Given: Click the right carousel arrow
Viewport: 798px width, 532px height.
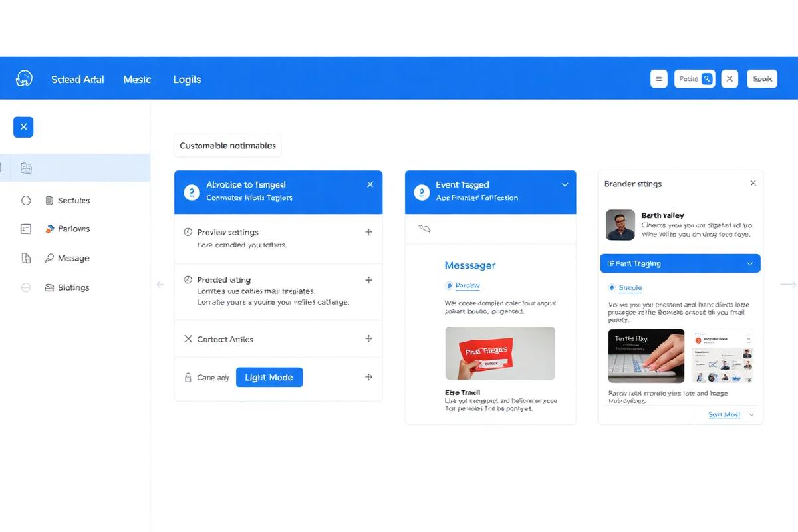Looking at the screenshot, I should [x=788, y=285].
